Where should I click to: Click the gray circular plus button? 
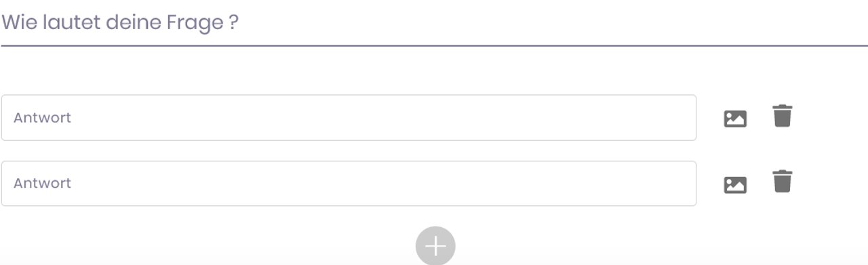435,245
